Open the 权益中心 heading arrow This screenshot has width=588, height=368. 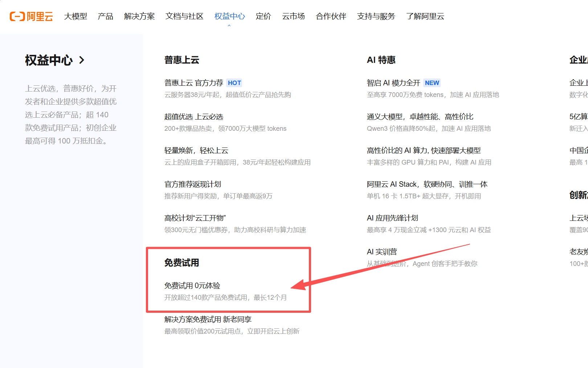tap(82, 60)
